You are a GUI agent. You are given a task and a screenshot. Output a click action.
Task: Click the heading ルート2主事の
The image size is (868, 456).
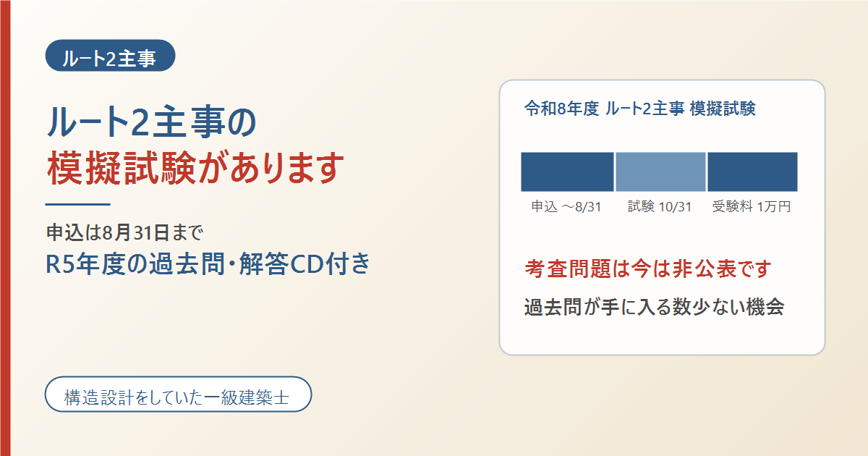151,124
